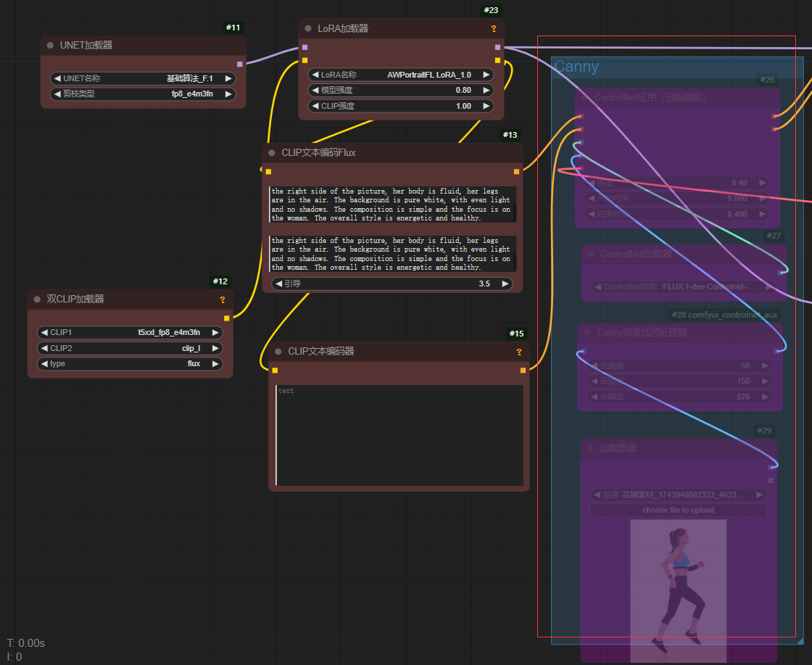Click LoRA加载器 purple model input socket

click(304, 48)
